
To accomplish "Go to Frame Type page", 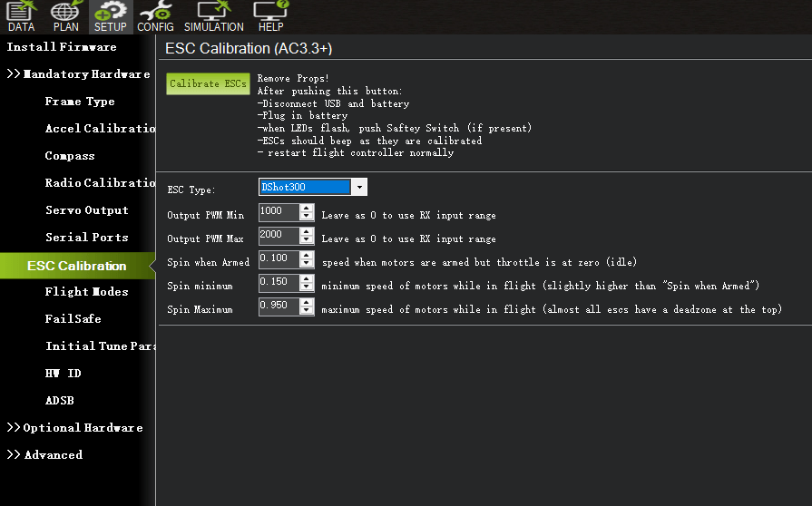I will pyautogui.click(x=80, y=102).
